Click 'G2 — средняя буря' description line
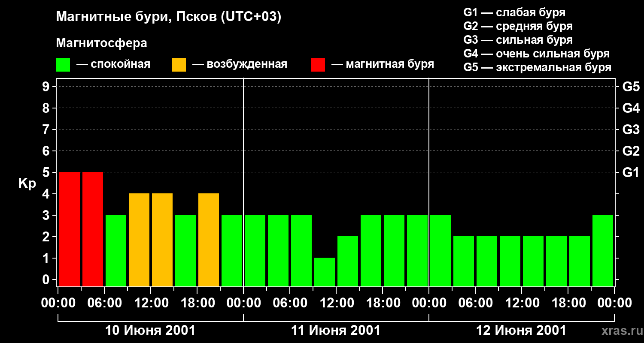644x343 pixels. click(x=518, y=26)
